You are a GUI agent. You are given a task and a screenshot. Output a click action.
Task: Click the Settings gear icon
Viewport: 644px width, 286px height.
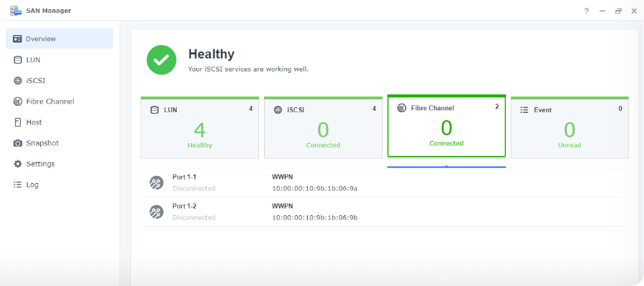point(18,164)
